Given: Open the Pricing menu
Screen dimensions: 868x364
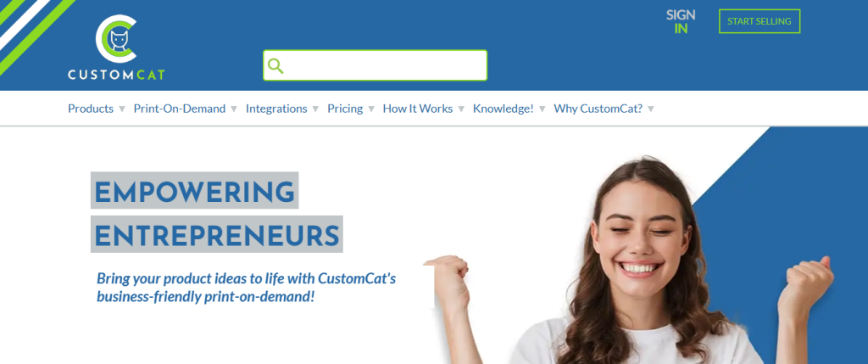Looking at the screenshot, I should tap(345, 109).
